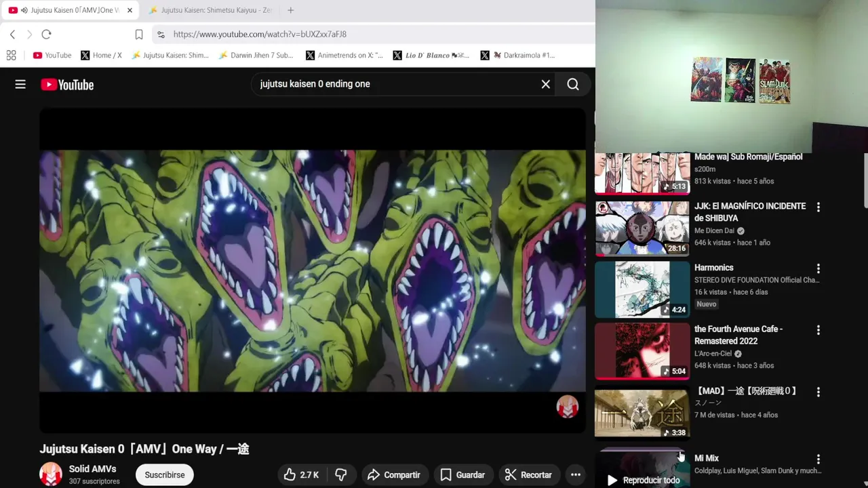Open the Home / X bookmark

click(101, 55)
